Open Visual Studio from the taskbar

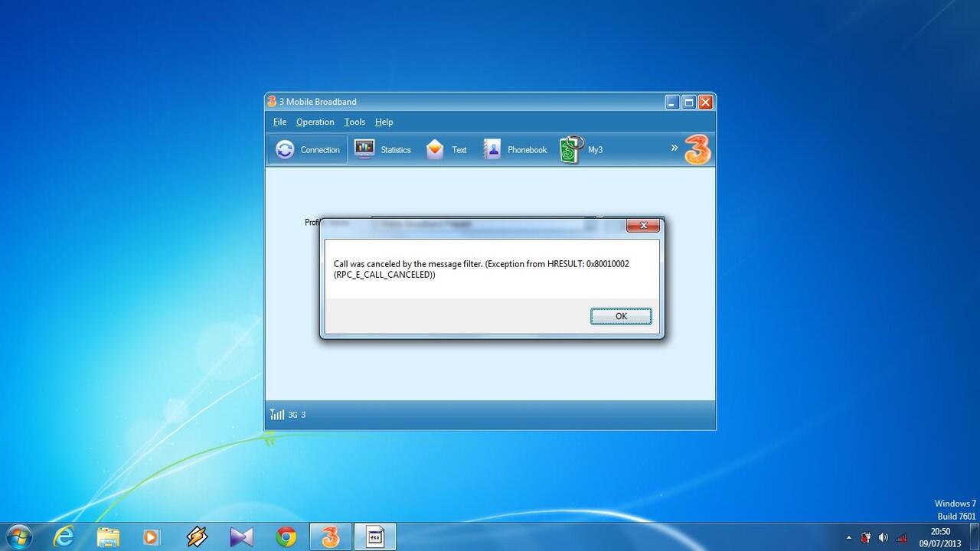pos(241,537)
